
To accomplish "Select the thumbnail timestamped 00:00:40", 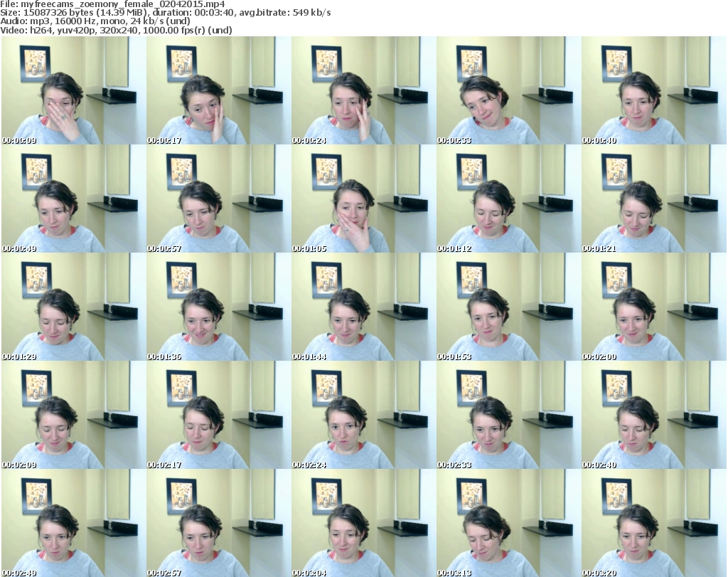I will click(x=654, y=90).
